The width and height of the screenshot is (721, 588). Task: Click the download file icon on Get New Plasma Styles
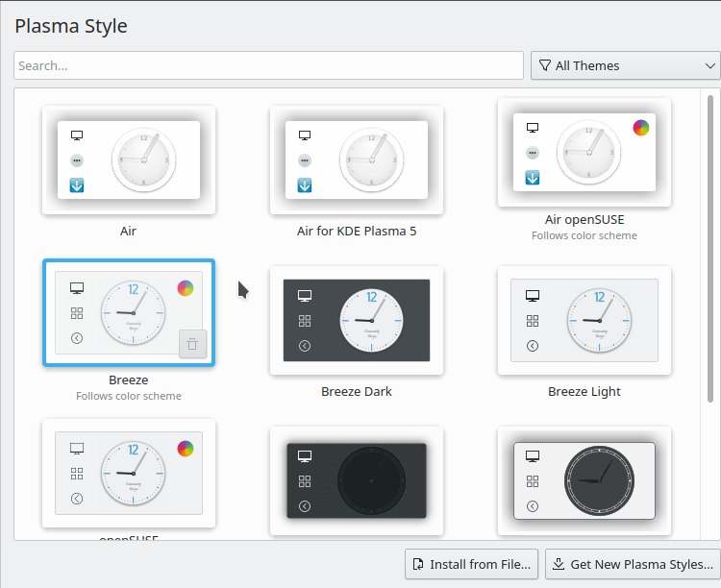coord(559,564)
